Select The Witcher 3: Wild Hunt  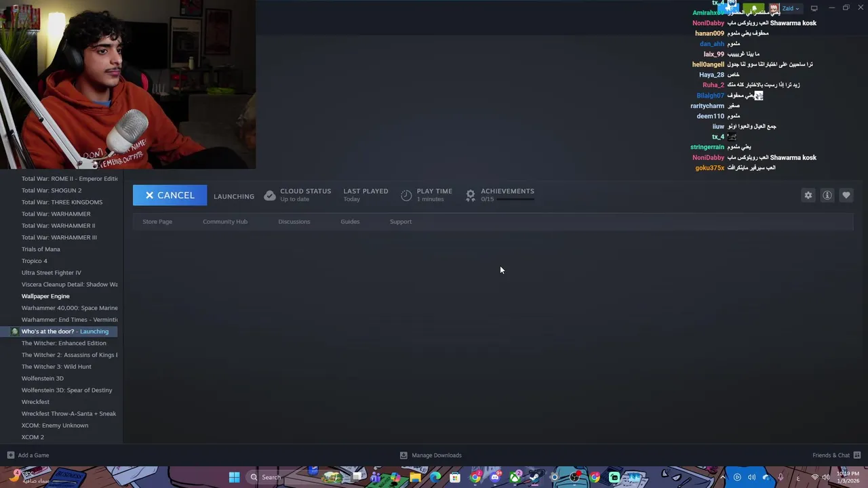56,367
